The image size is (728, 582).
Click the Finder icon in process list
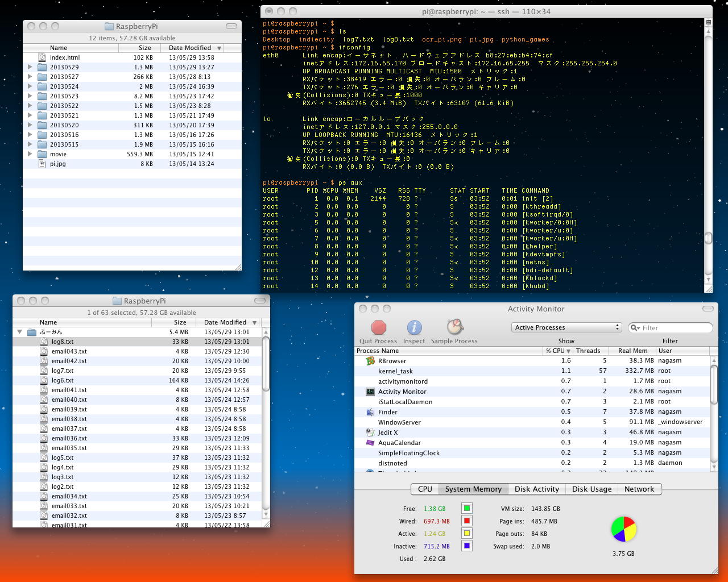(x=370, y=412)
